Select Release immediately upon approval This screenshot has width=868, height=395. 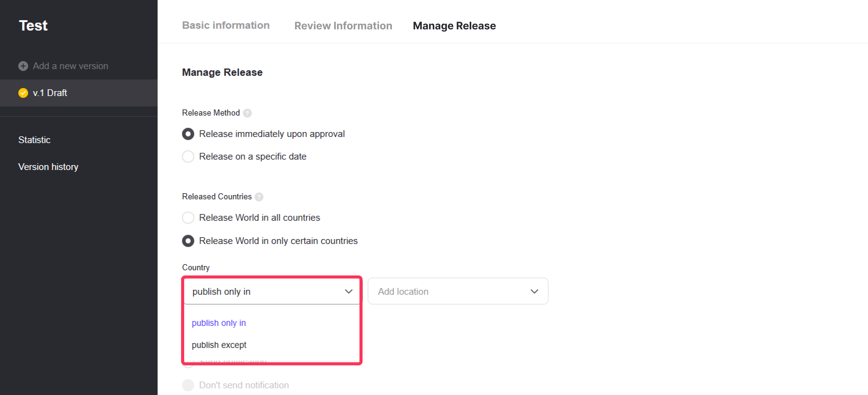188,134
